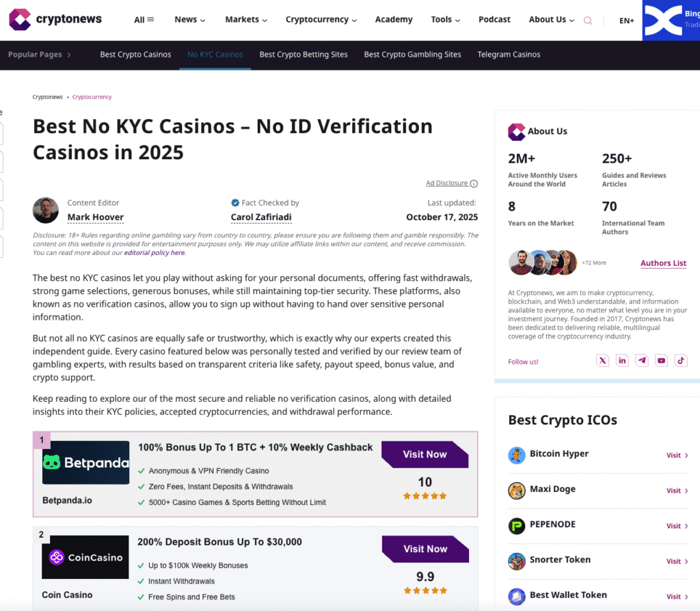Click the Ad Disclosure info icon
Image resolution: width=700 pixels, height=611 pixels.
point(474,183)
